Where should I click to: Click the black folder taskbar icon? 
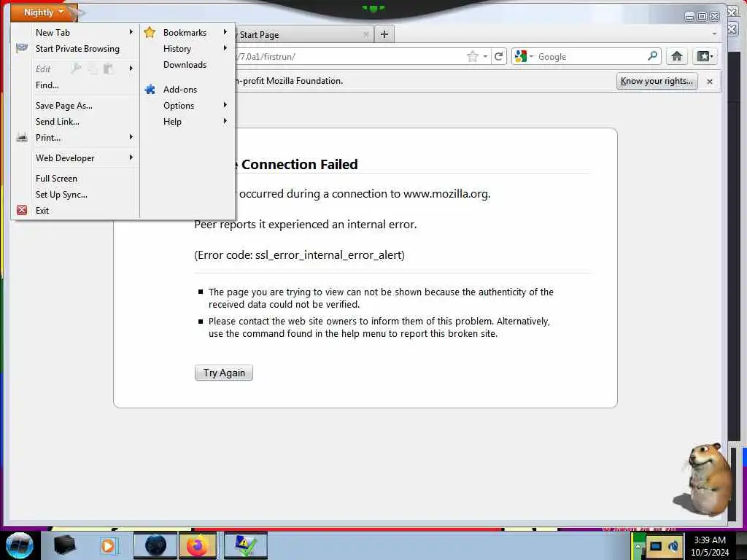tap(65, 545)
